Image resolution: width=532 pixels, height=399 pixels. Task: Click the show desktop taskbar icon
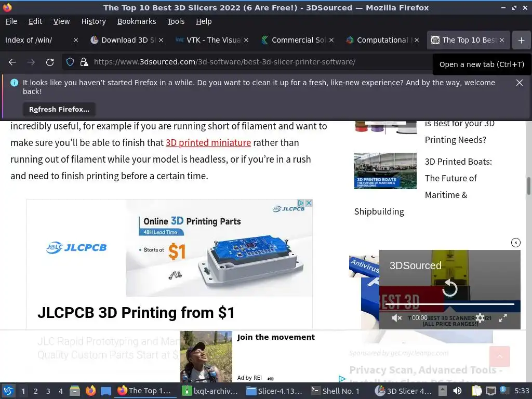click(x=106, y=391)
